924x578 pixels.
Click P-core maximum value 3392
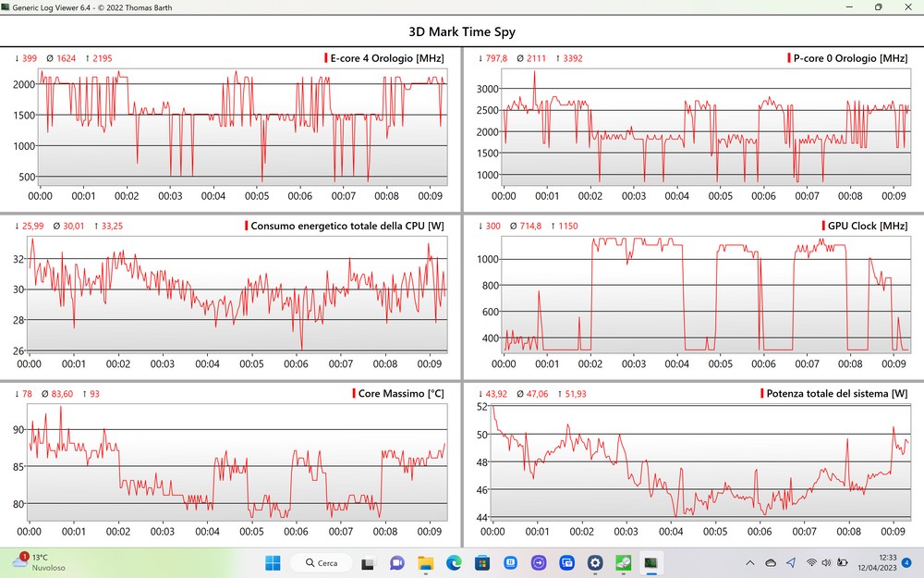pos(573,58)
